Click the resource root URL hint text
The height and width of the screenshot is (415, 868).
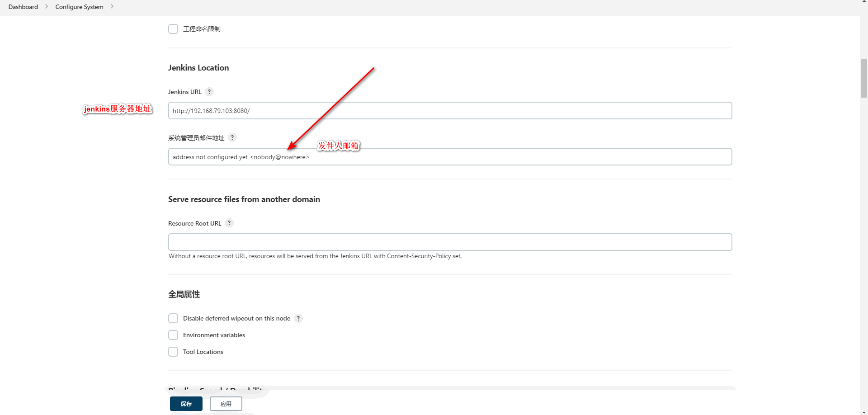pos(315,256)
